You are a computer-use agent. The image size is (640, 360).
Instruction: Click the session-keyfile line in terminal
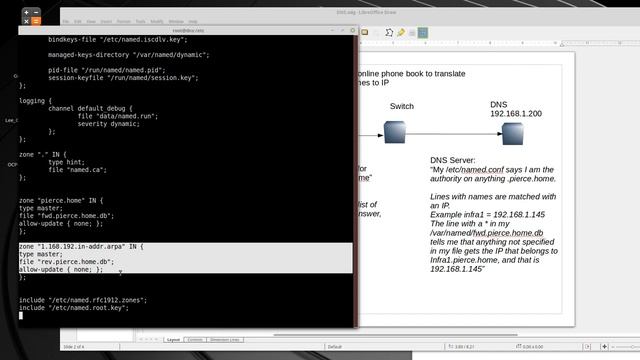click(123, 78)
